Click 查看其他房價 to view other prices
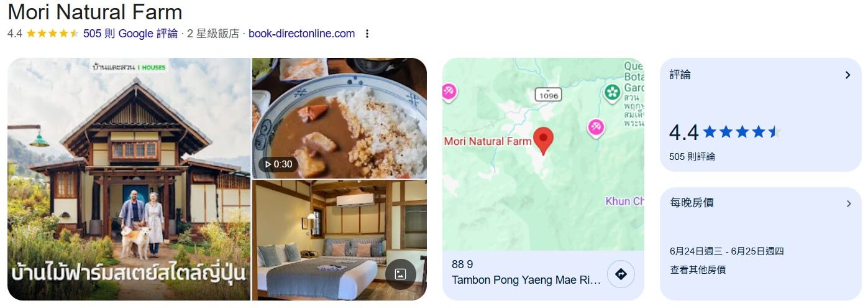This screenshot has height=308, width=868. [x=698, y=269]
